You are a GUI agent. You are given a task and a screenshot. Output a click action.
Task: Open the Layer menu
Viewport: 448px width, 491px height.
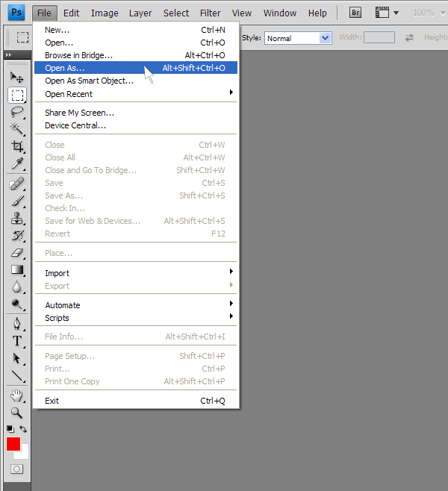coord(140,13)
